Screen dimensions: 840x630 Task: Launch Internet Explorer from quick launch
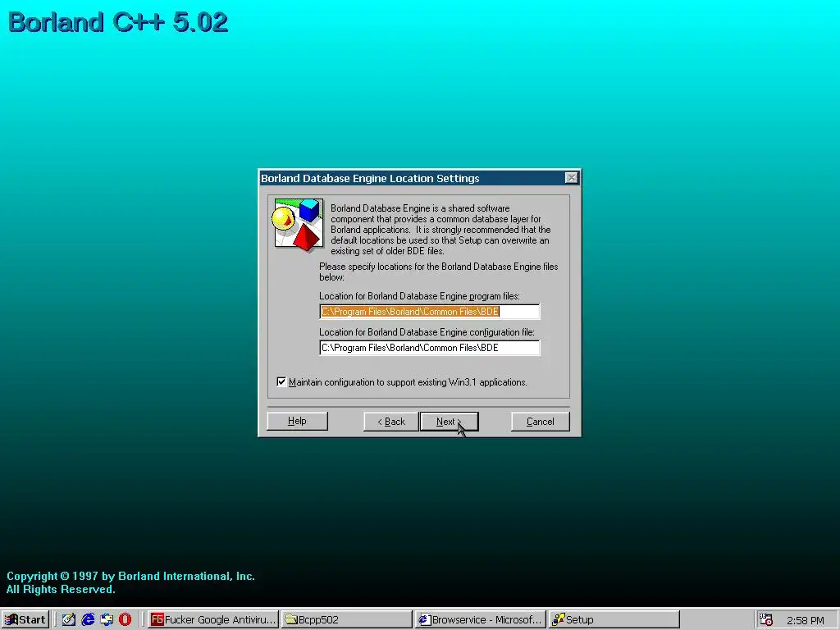click(88, 620)
